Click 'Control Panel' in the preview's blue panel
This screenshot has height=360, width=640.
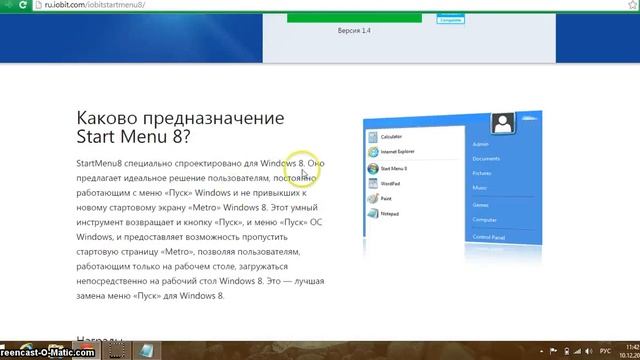tap(489, 237)
